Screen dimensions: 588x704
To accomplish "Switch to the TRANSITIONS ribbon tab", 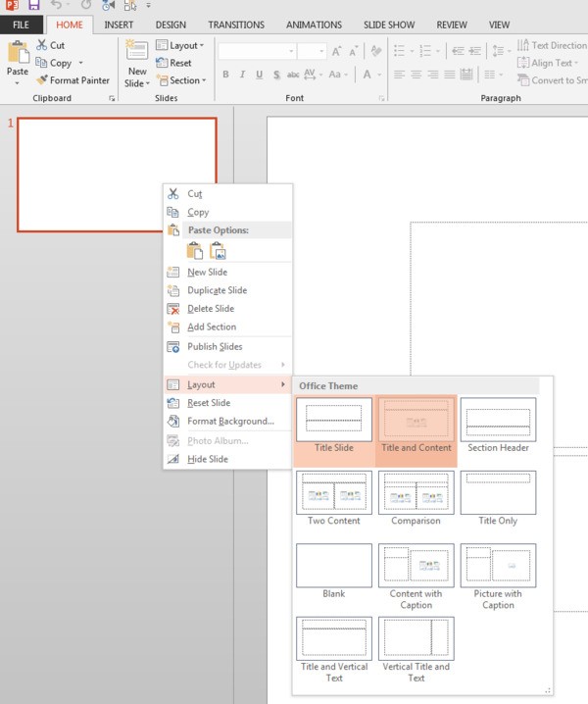I will point(233,25).
